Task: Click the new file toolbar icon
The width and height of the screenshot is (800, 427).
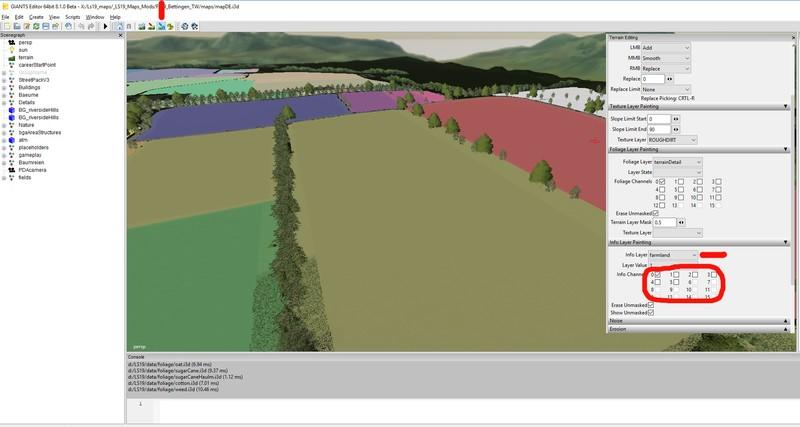Action: pyautogui.click(x=6, y=25)
